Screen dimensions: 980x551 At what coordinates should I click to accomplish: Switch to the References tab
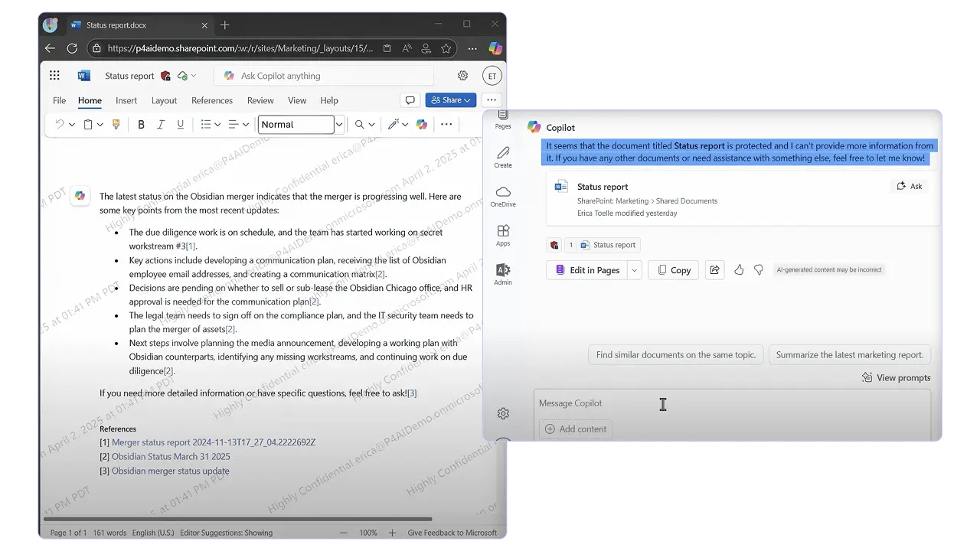(x=212, y=100)
